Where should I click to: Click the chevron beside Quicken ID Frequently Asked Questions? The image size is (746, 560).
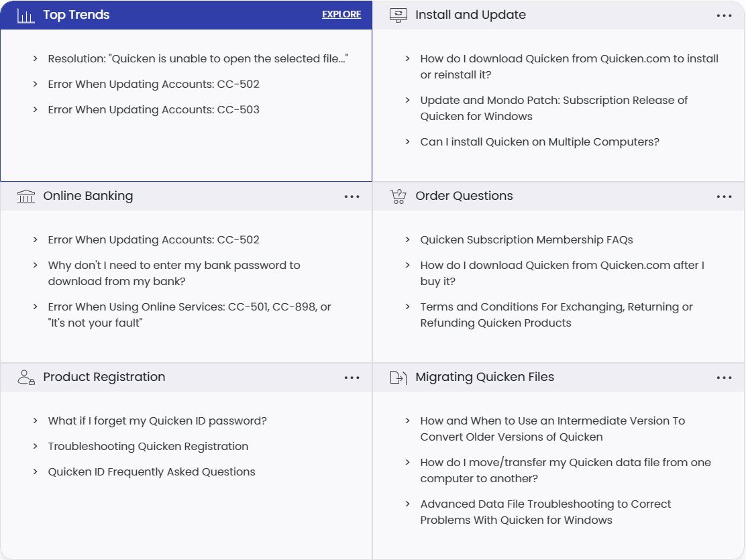click(35, 472)
